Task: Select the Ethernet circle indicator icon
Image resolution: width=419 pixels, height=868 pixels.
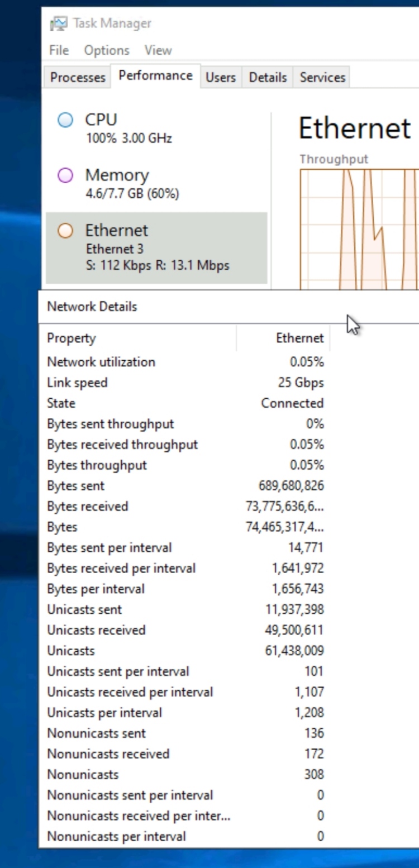Action: pyautogui.click(x=65, y=231)
